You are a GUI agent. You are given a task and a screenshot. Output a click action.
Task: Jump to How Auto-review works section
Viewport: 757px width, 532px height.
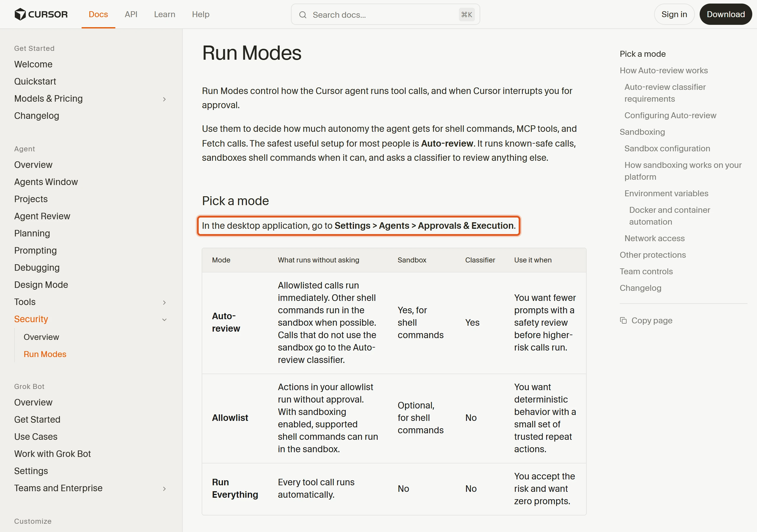(663, 71)
